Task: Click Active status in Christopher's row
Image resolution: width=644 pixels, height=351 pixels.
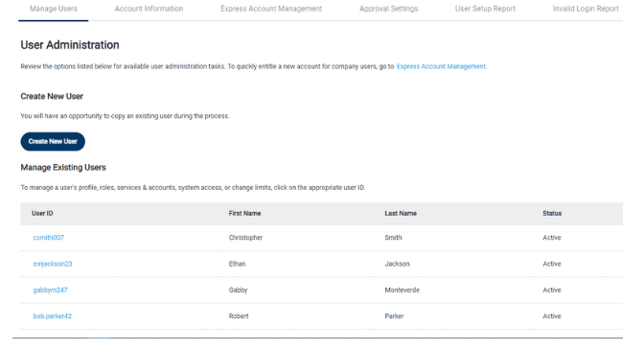Action: tap(552, 238)
